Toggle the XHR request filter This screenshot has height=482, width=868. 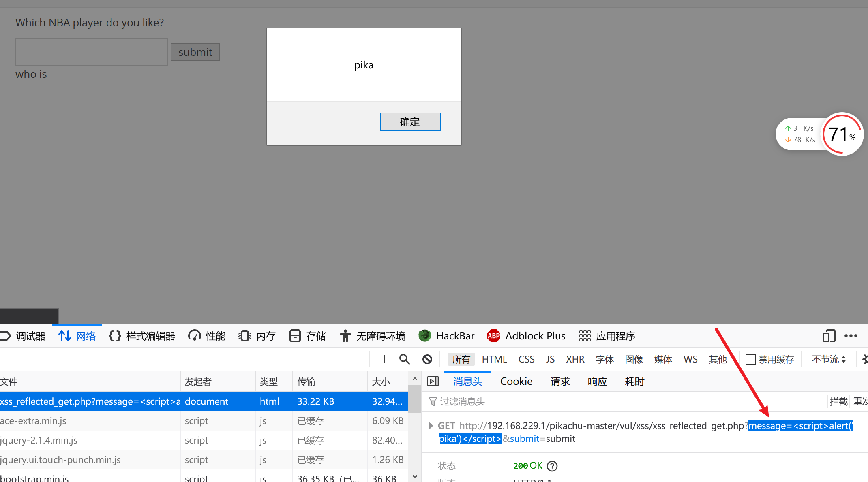click(575, 359)
